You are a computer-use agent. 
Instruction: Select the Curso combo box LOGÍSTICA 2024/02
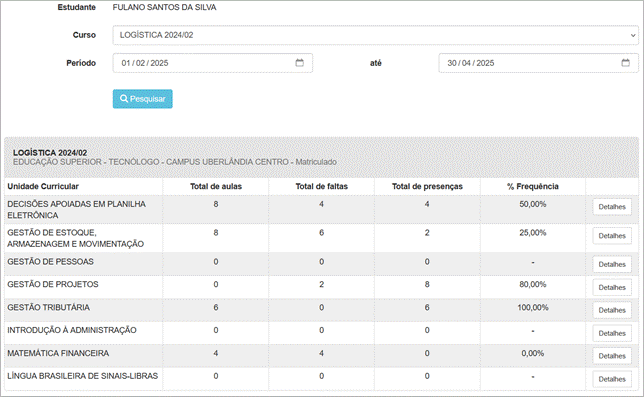[375, 35]
